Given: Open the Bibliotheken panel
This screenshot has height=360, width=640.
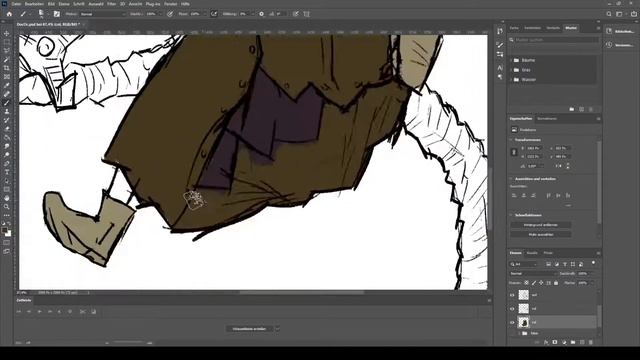Looking at the screenshot, I should 621,31.
